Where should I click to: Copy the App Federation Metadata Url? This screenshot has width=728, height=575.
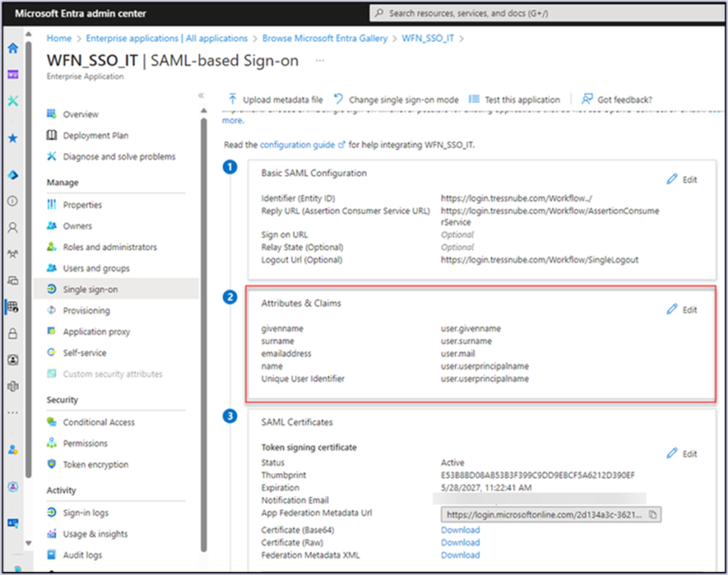652,514
